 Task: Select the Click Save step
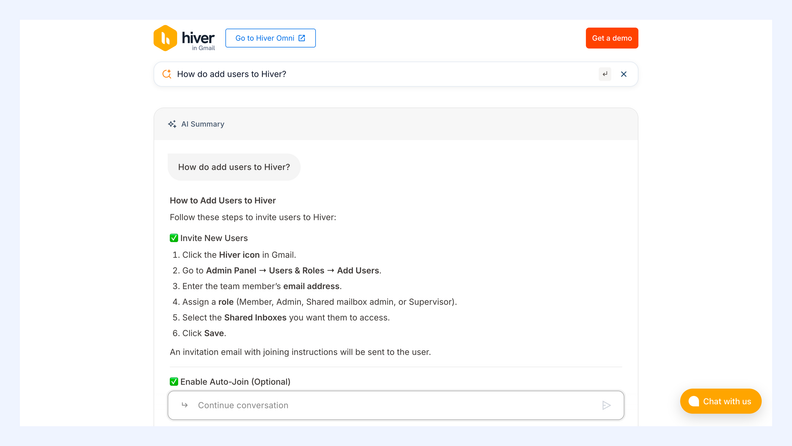(x=199, y=333)
